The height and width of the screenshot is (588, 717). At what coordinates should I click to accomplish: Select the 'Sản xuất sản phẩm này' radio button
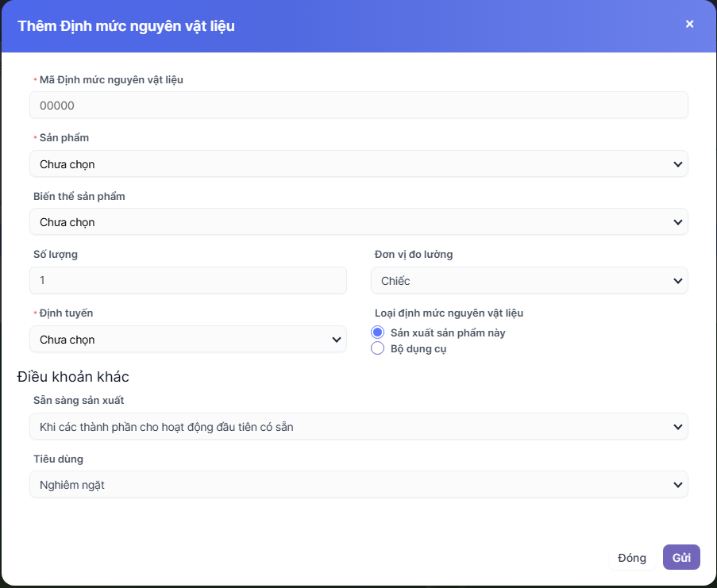tap(378, 332)
